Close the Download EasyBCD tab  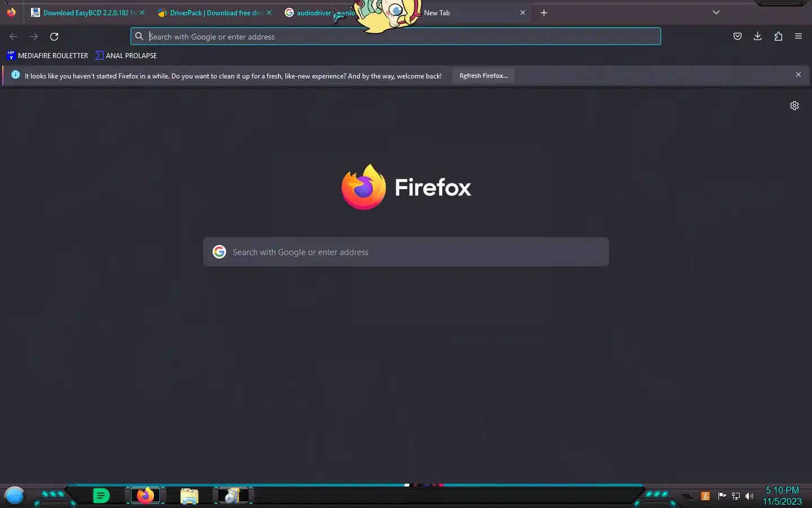(142, 12)
